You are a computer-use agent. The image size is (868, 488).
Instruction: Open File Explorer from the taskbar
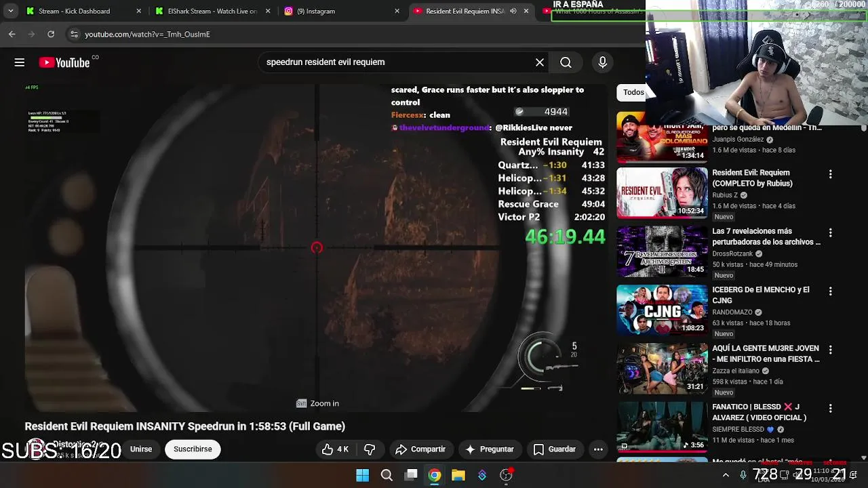pos(458,475)
